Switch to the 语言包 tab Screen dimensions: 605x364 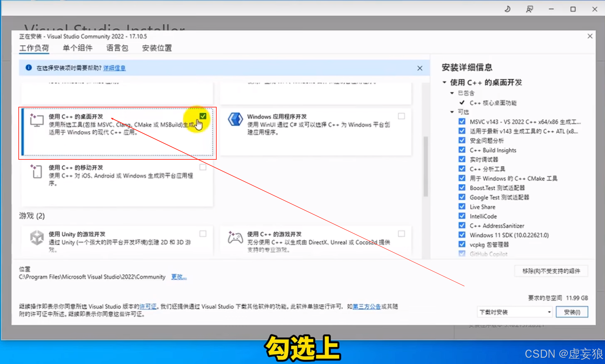[x=117, y=48]
